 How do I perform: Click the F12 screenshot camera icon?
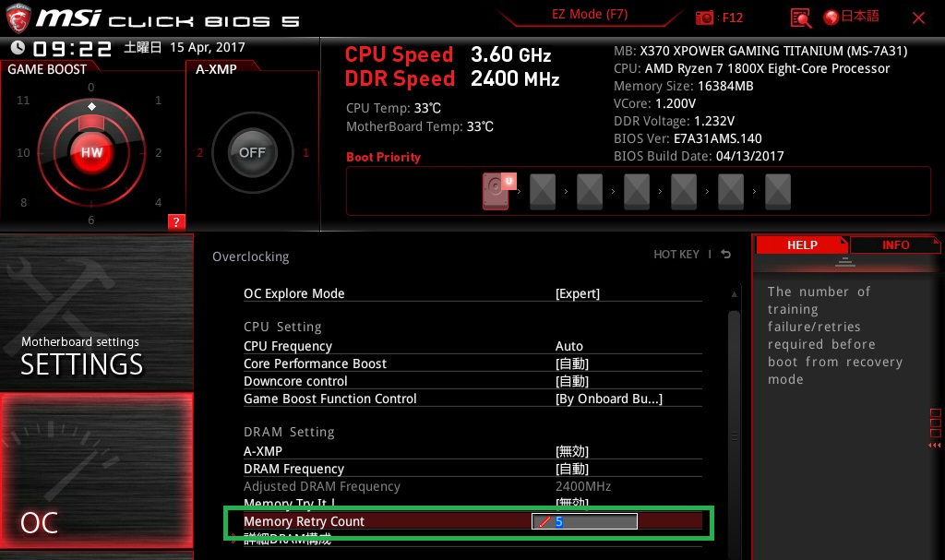(x=704, y=18)
